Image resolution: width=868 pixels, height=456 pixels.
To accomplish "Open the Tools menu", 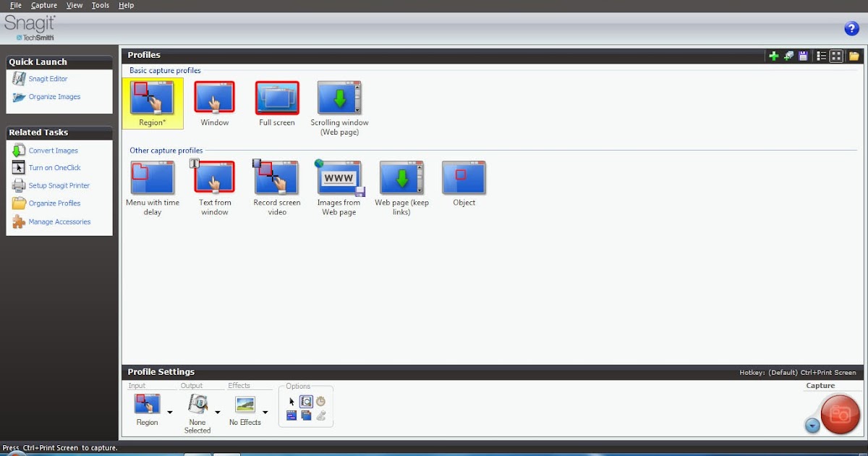I will (x=100, y=5).
